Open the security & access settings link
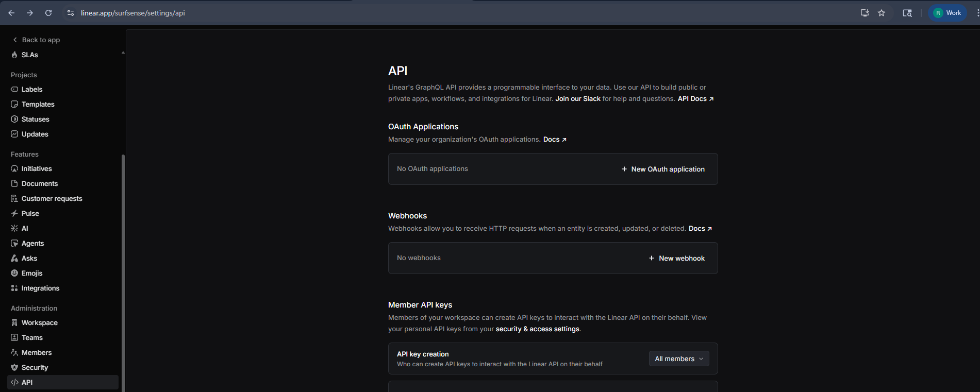This screenshot has width=980, height=392. (537, 329)
